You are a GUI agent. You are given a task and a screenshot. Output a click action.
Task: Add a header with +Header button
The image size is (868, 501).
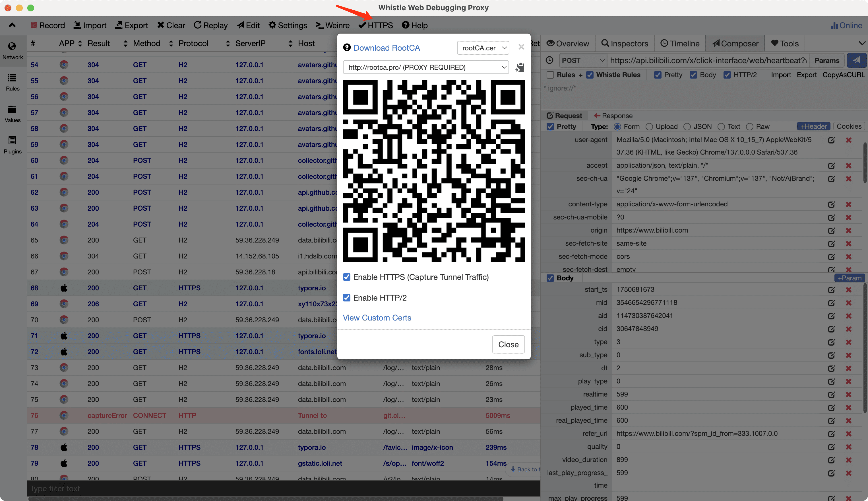(813, 126)
